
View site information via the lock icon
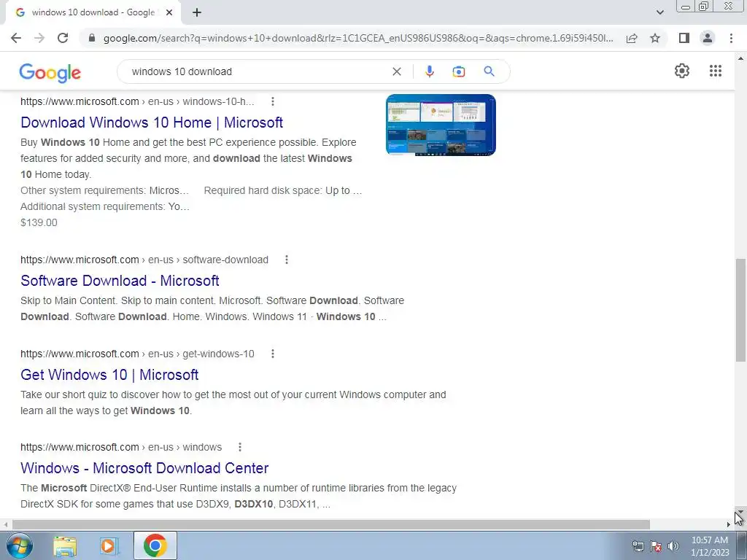tap(92, 38)
